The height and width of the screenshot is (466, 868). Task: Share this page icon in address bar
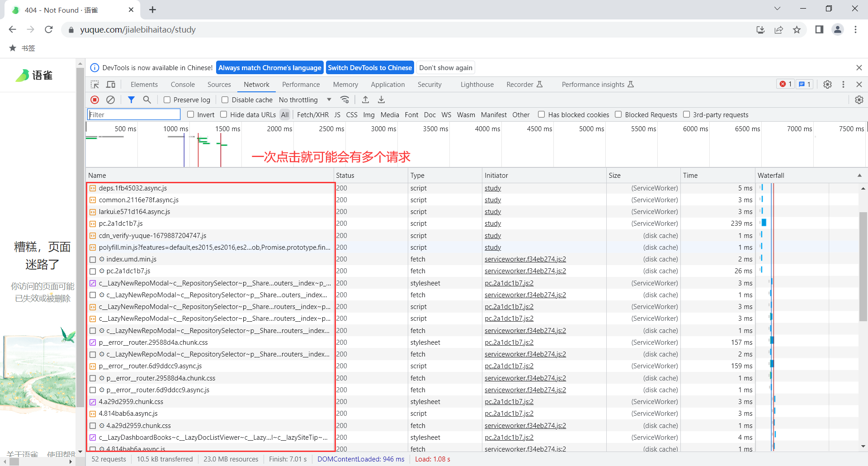pos(778,29)
